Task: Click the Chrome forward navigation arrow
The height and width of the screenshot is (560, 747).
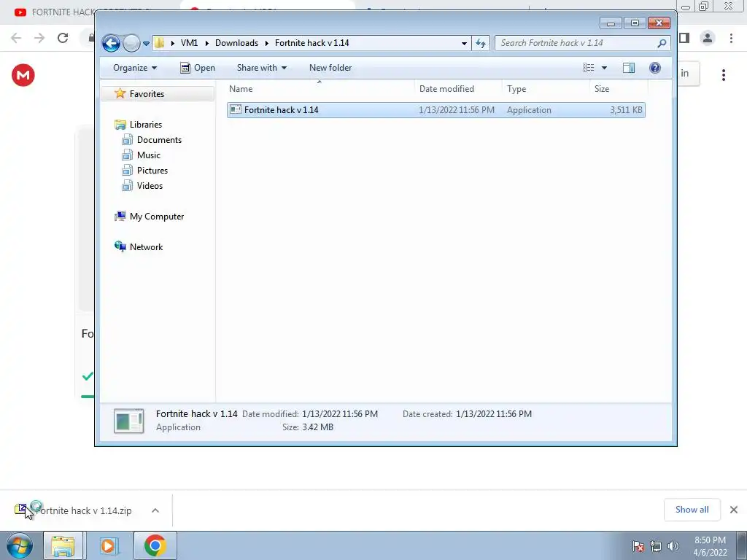Action: click(x=39, y=38)
